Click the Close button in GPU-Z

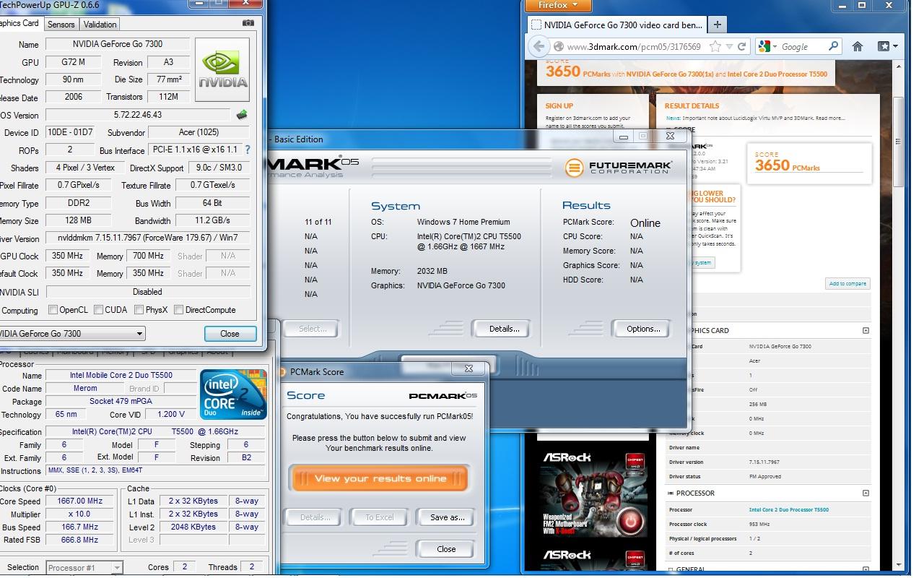(x=230, y=334)
